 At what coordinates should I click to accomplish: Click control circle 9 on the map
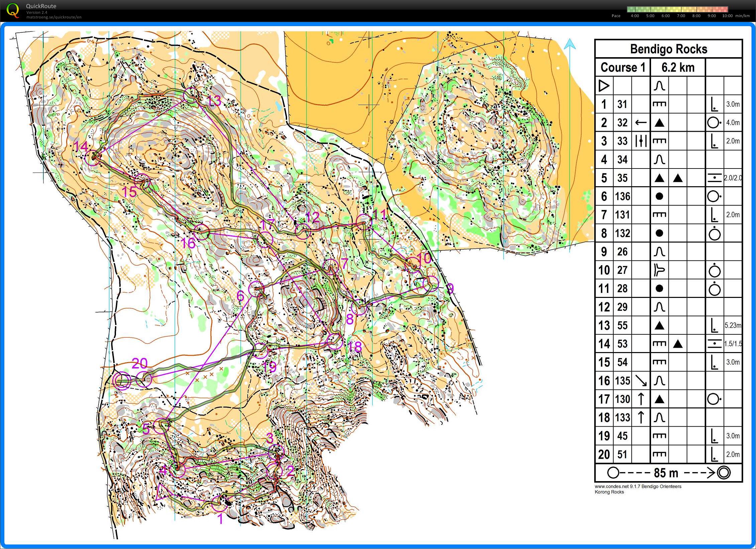pyautogui.click(x=430, y=284)
